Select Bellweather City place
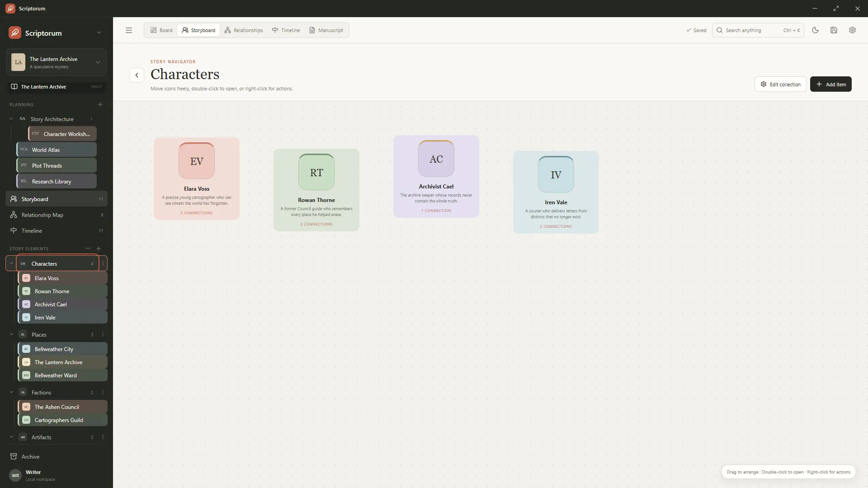This screenshot has width=868, height=488. tap(63, 349)
